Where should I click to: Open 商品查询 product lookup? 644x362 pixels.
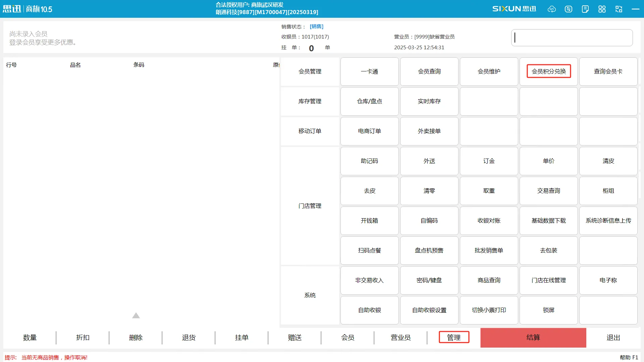489,280
